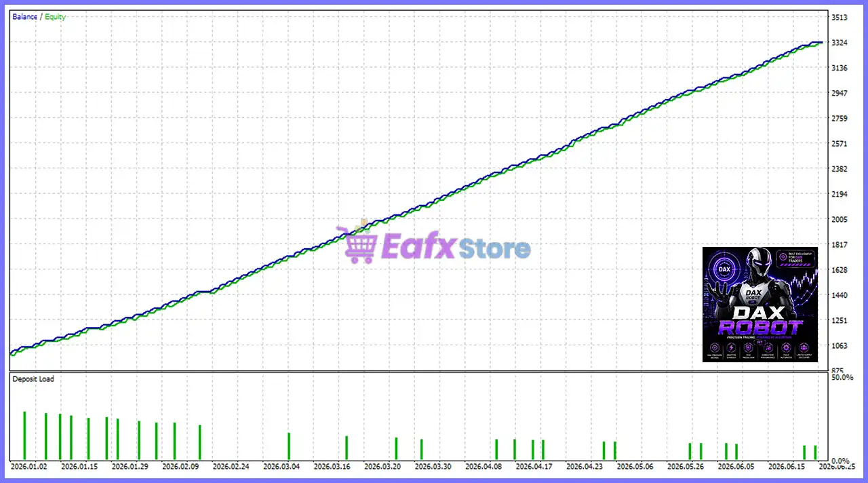
Task: Click the 3324 axis value
Action: pyautogui.click(x=840, y=43)
